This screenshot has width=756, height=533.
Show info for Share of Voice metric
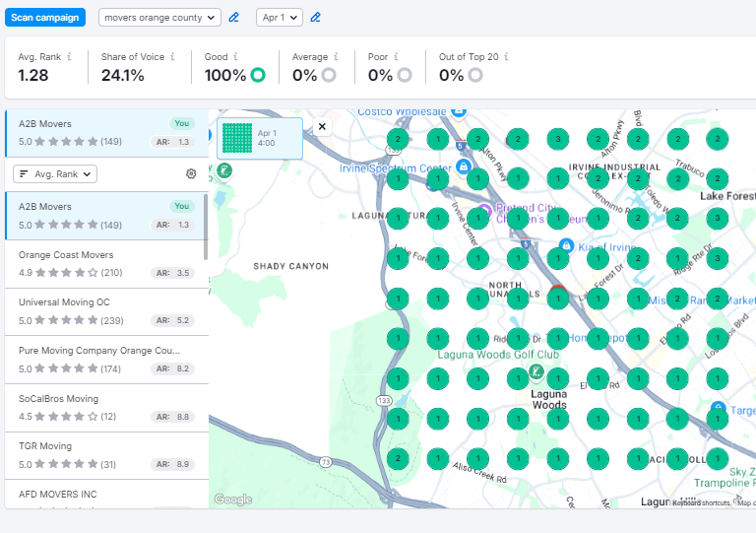[172, 56]
